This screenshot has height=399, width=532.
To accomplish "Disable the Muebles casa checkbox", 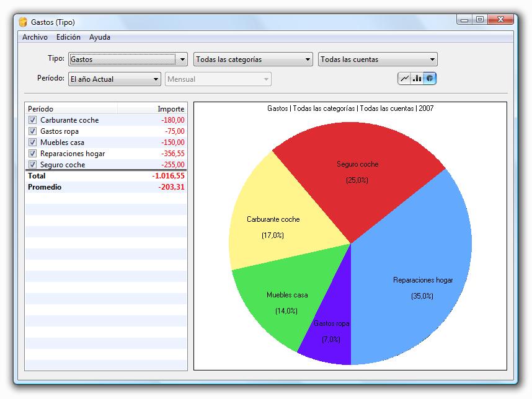I will [33, 142].
